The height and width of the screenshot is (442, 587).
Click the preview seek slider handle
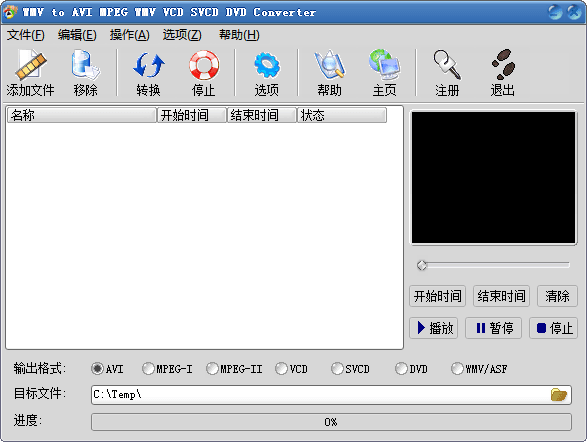point(422,265)
